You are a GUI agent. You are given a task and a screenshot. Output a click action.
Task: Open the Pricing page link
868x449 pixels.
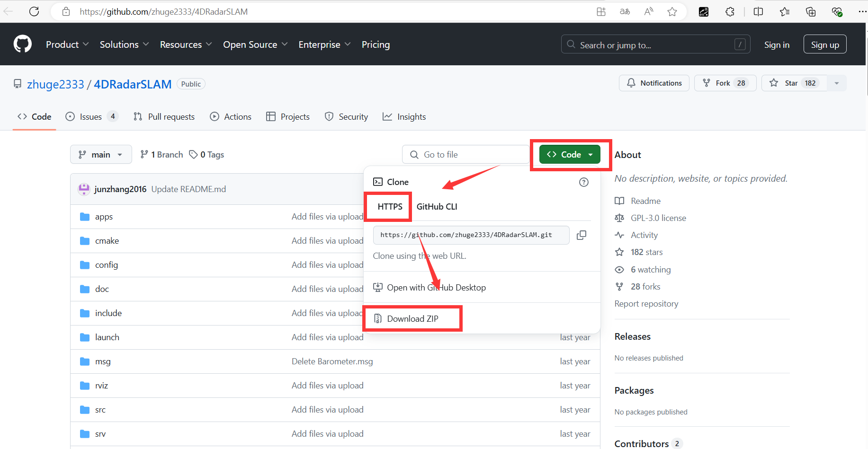coord(376,44)
